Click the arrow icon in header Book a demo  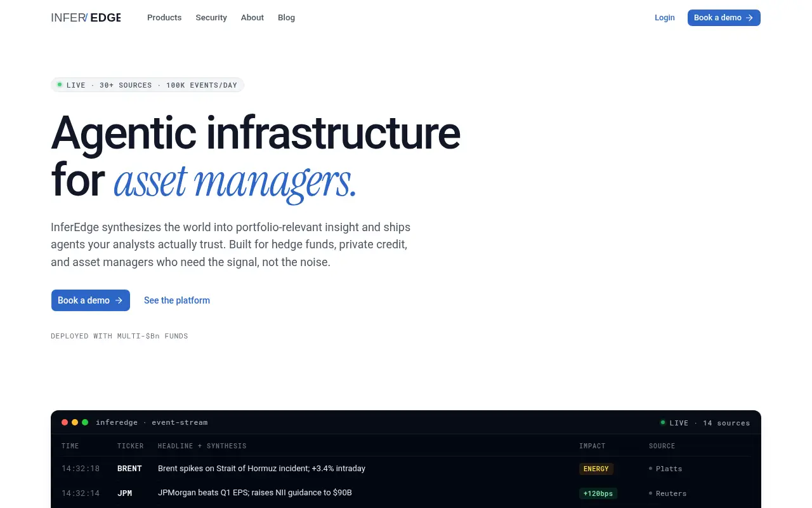[x=749, y=18]
